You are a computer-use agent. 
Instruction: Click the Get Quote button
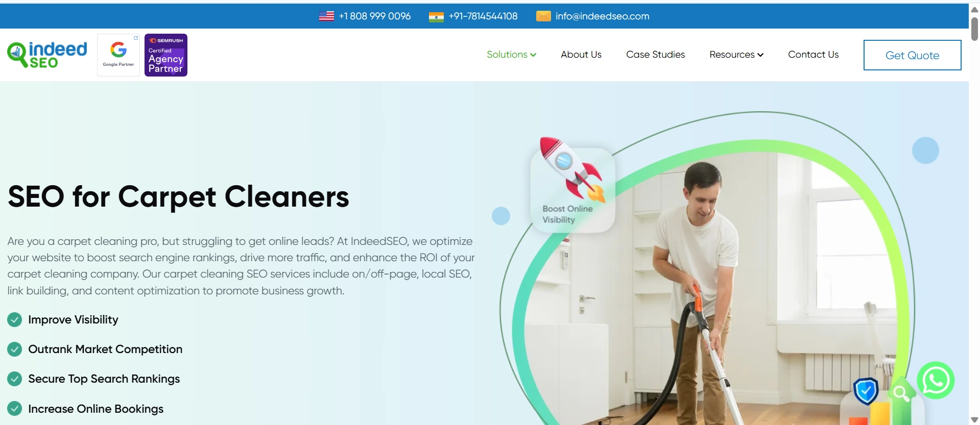pyautogui.click(x=913, y=55)
